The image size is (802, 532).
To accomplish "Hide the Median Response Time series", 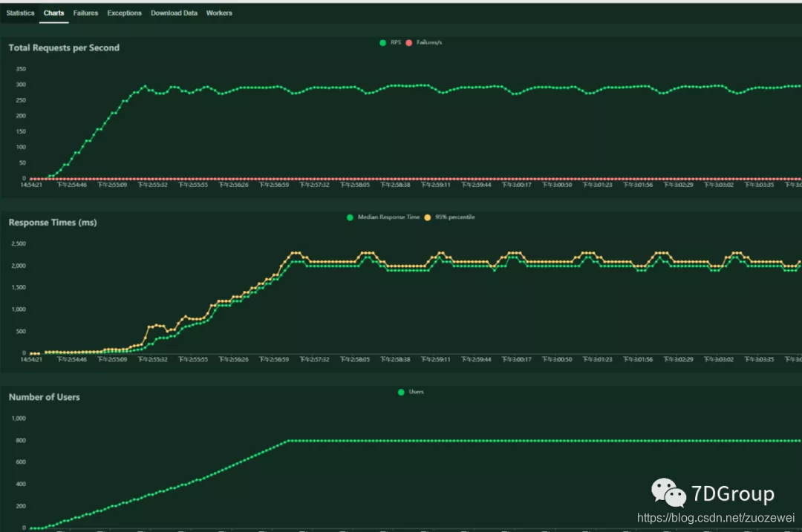I will 383,217.
